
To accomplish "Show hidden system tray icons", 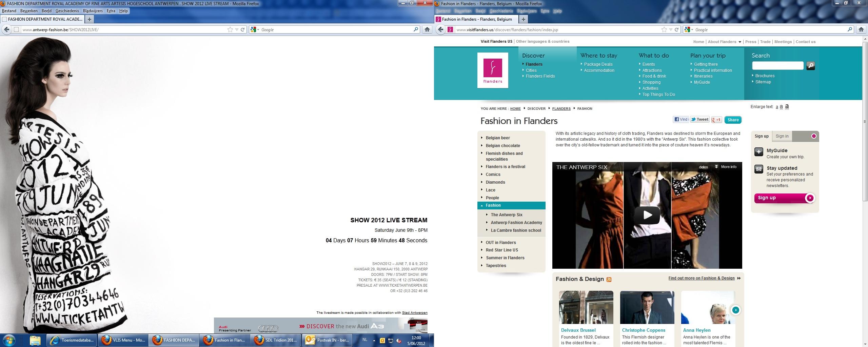I will (x=374, y=340).
